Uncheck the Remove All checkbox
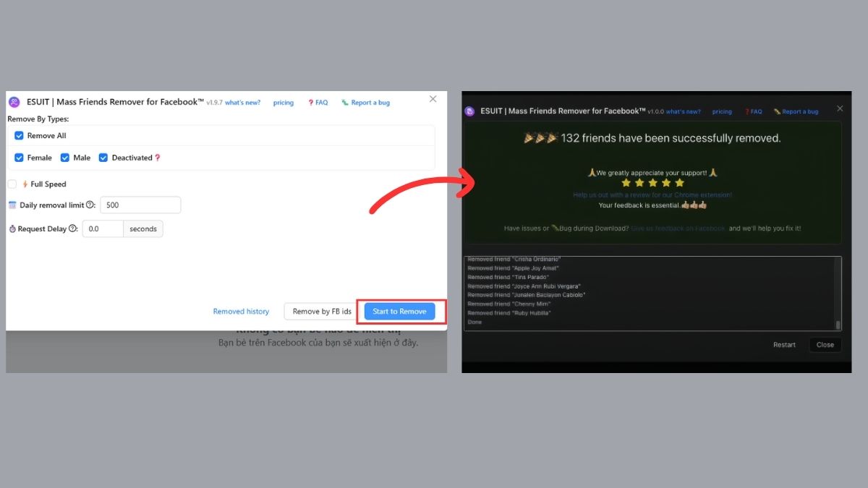 (20, 136)
